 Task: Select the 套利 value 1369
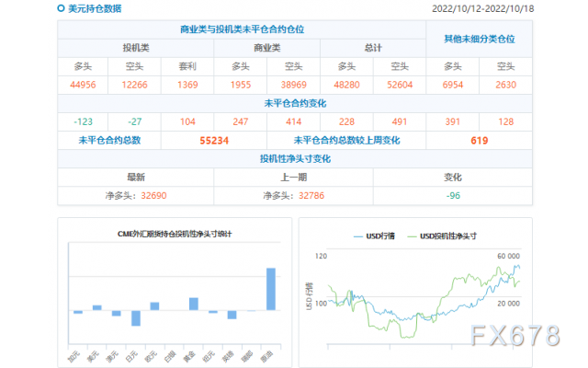(x=187, y=85)
